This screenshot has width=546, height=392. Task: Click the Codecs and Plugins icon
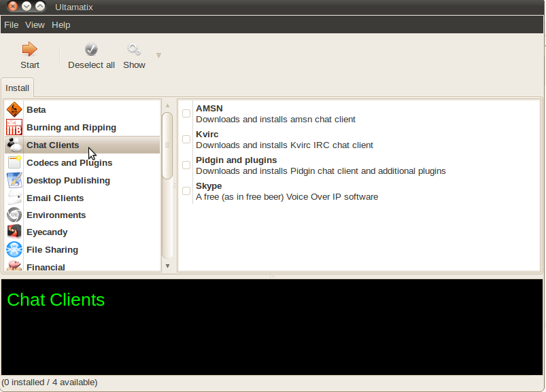pyautogui.click(x=14, y=162)
